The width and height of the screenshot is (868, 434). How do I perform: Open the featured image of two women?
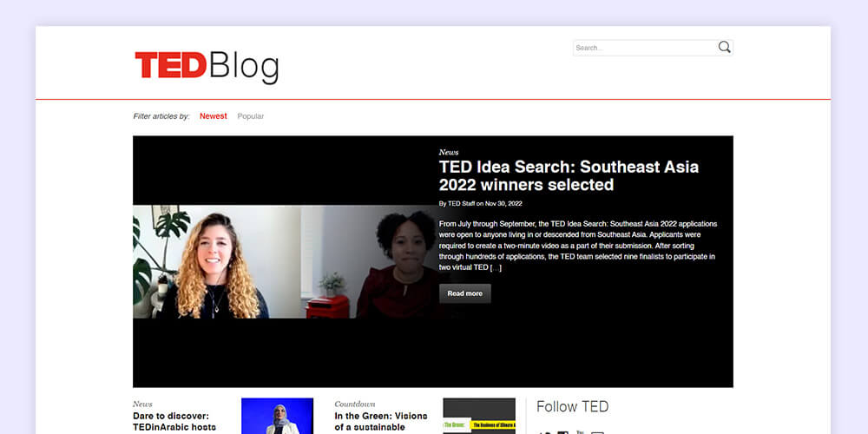coord(285,262)
